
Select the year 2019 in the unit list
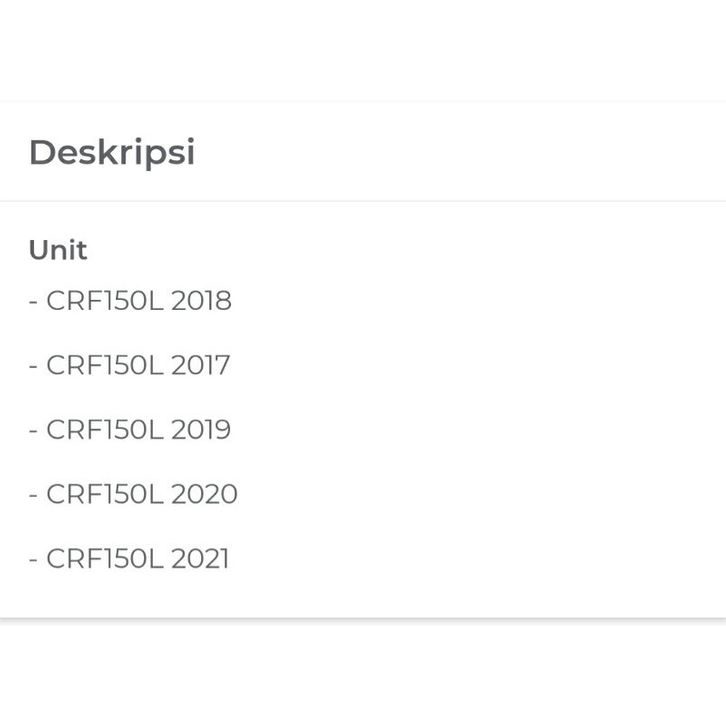(201, 430)
